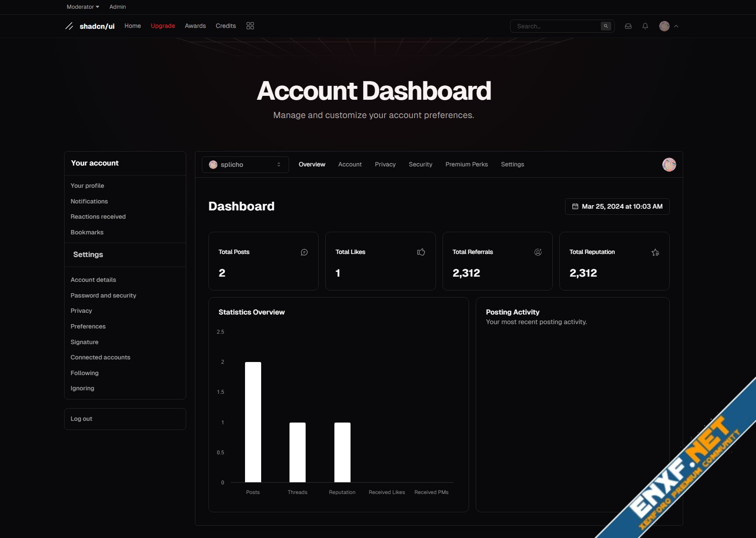Open the Upgrade link in navbar

[x=163, y=26]
